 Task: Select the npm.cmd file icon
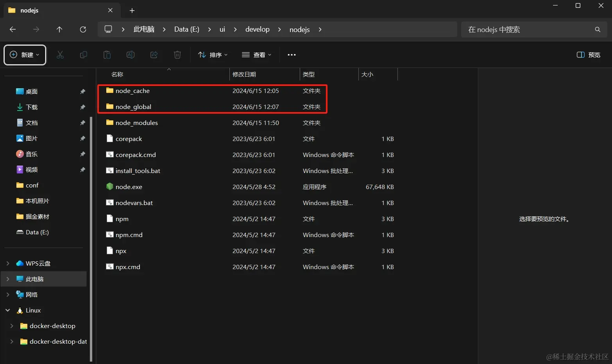110,235
